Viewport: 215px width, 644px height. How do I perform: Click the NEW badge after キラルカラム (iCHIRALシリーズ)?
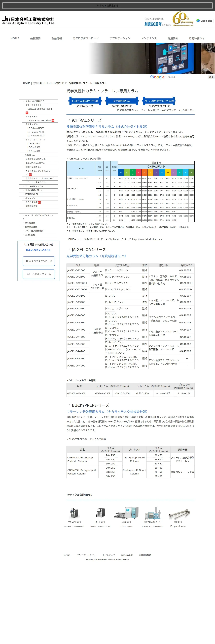point(30,175)
